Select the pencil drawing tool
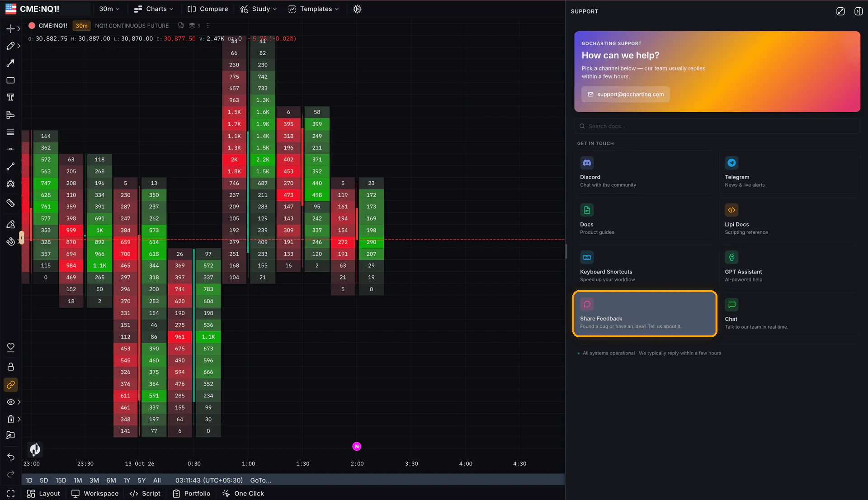The image size is (868, 500). tap(10, 46)
